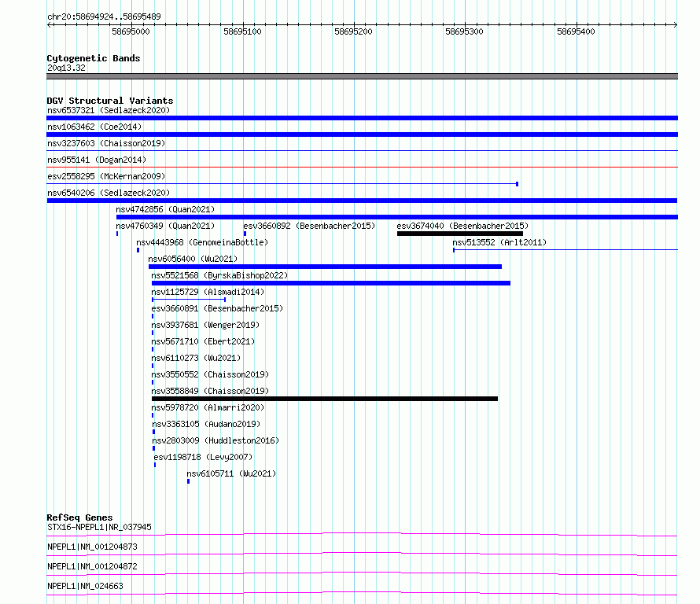Click the blue nsv6056400 variant bar
The image size is (700, 604).
[x=325, y=267]
